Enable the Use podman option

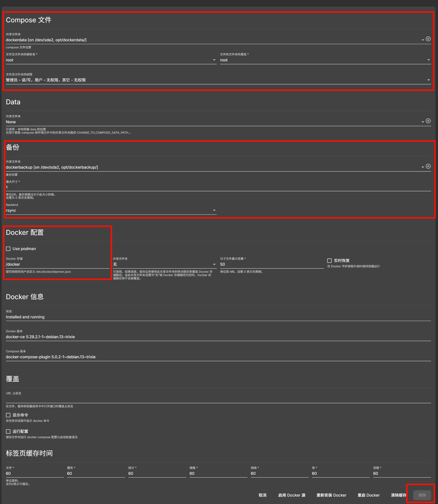8,249
